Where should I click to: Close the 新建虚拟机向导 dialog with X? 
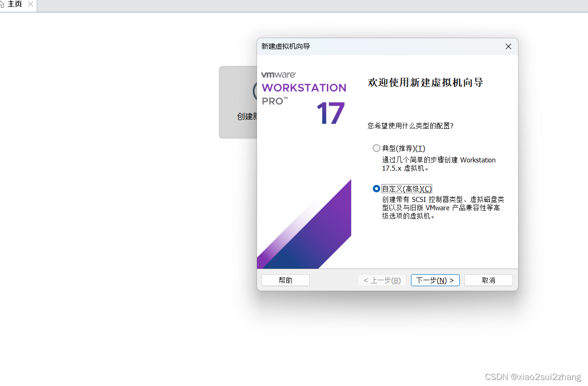point(508,46)
